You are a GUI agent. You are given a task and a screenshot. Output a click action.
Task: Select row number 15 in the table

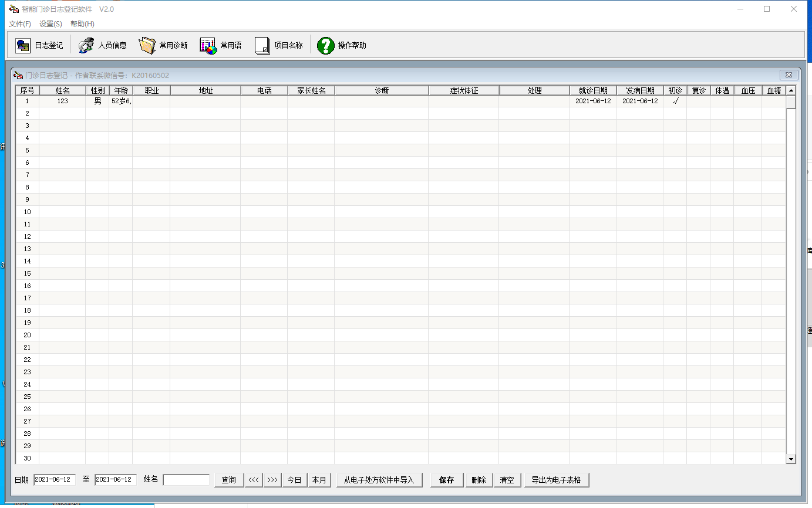coord(27,273)
